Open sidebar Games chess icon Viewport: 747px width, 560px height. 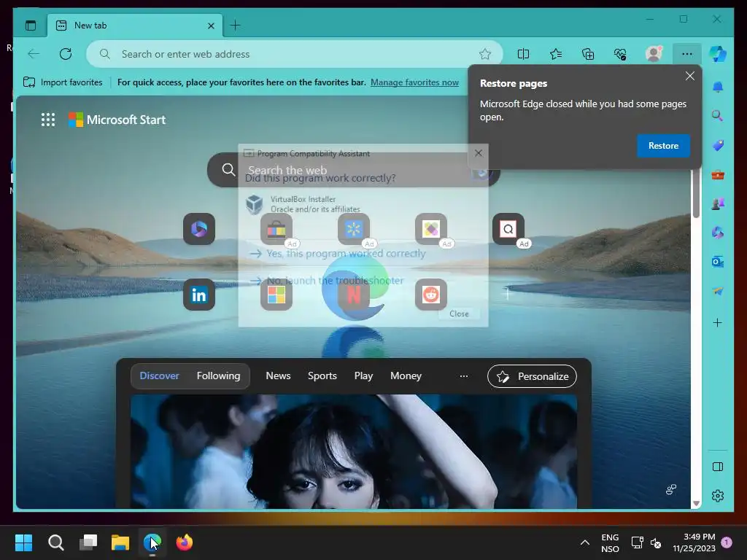tap(718, 204)
